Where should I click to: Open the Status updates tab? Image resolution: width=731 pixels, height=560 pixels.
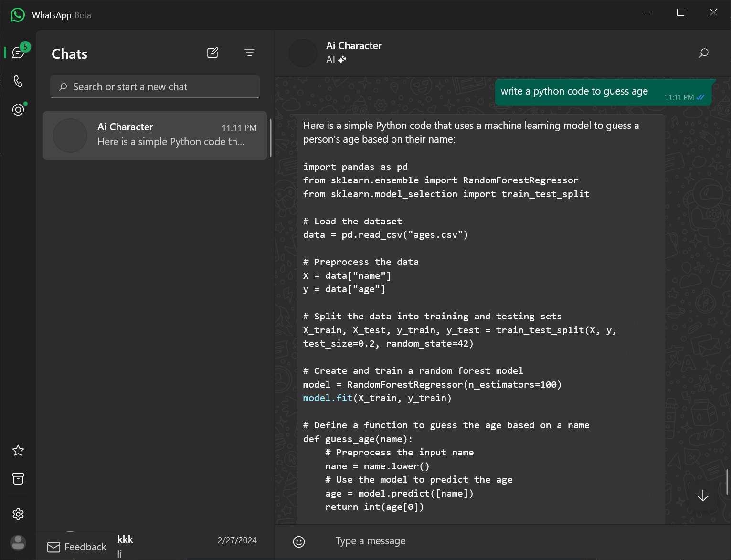pyautogui.click(x=18, y=110)
